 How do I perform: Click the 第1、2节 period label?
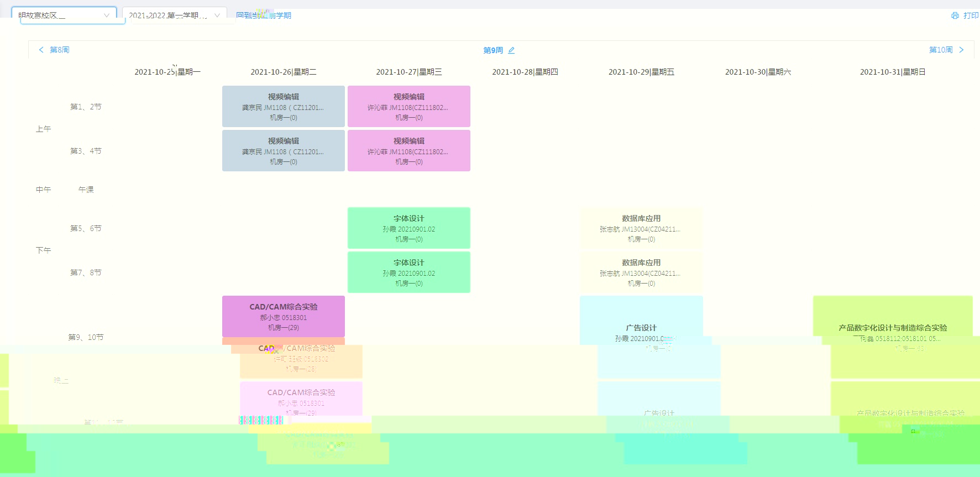point(86,107)
